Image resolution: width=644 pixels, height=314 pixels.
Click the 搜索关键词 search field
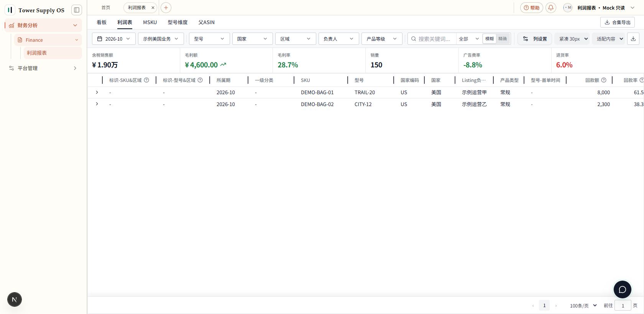pos(434,39)
